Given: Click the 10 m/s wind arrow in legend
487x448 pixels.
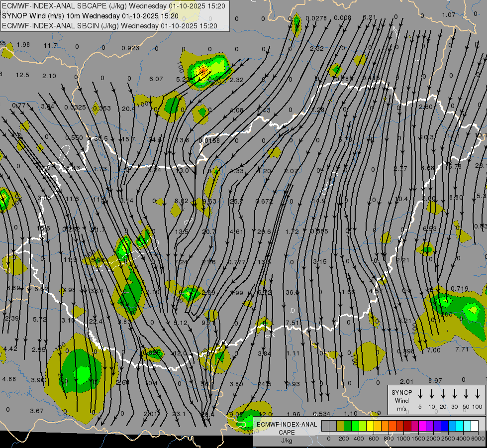Looking at the screenshot, I should [432, 394].
